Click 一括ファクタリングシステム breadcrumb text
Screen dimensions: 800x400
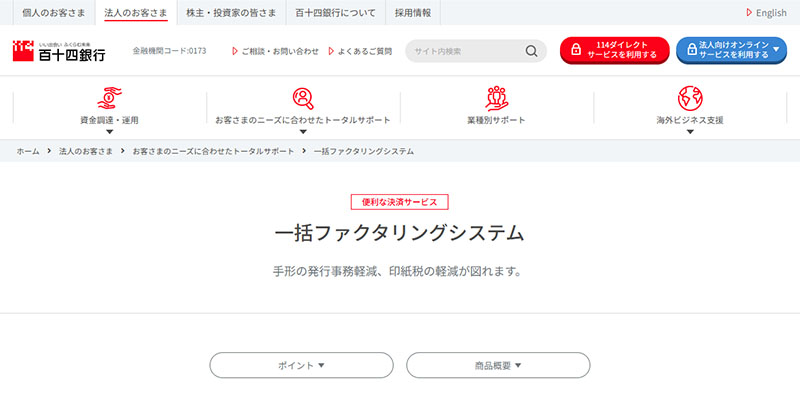point(364,151)
